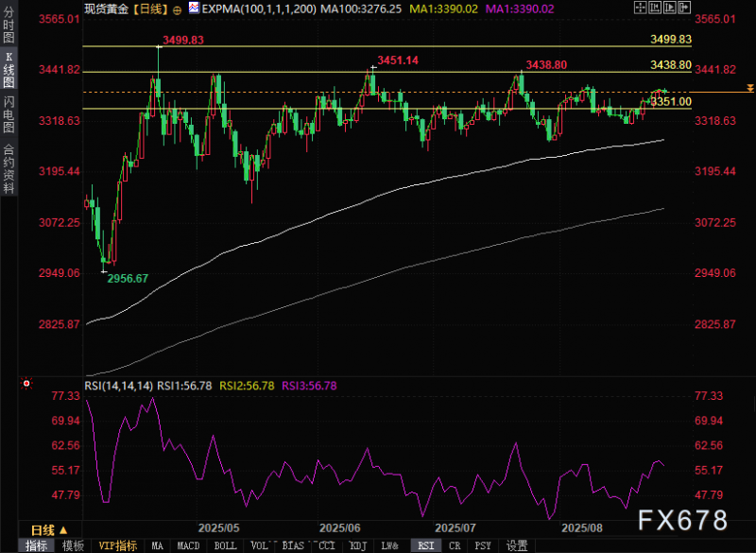The height and width of the screenshot is (553, 756).
Task: Click the RSI3:56.78 value
Action: (x=309, y=386)
